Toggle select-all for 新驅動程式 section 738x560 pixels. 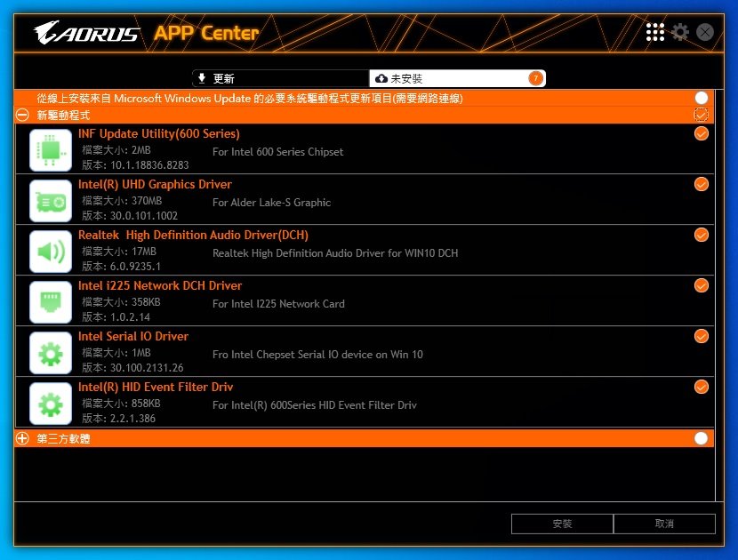tap(701, 115)
